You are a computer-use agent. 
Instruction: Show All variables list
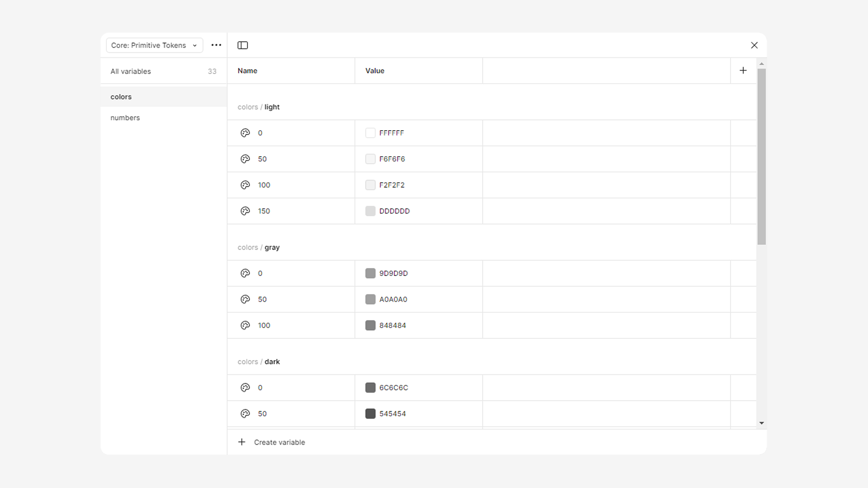click(x=131, y=72)
